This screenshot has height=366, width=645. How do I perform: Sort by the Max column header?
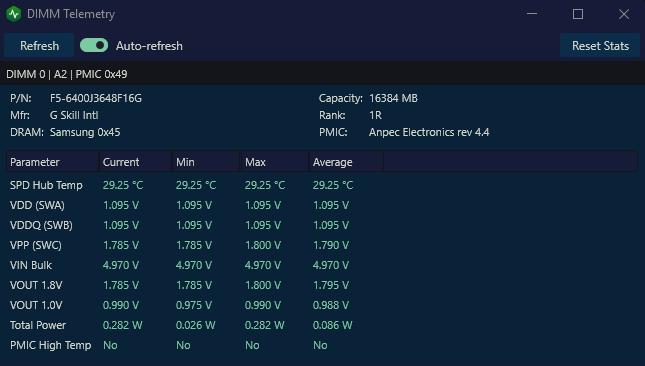[275, 162]
